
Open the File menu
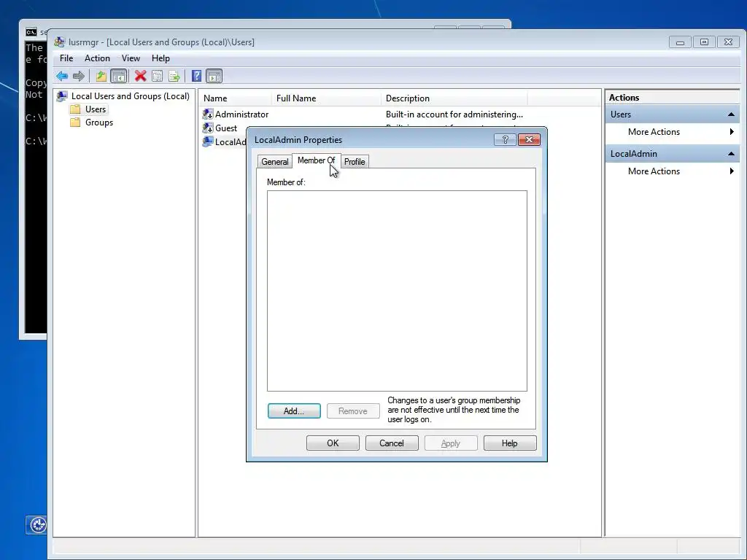tap(66, 58)
